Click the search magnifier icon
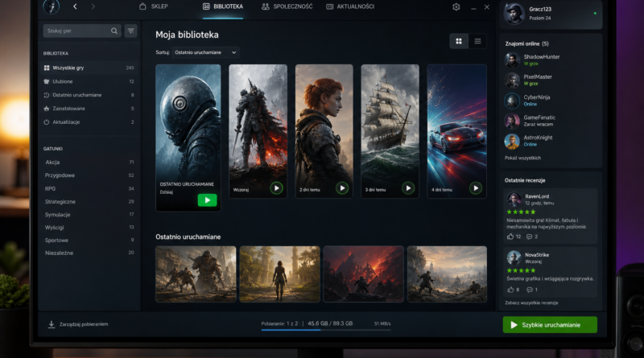This screenshot has height=358, width=644. [x=114, y=31]
